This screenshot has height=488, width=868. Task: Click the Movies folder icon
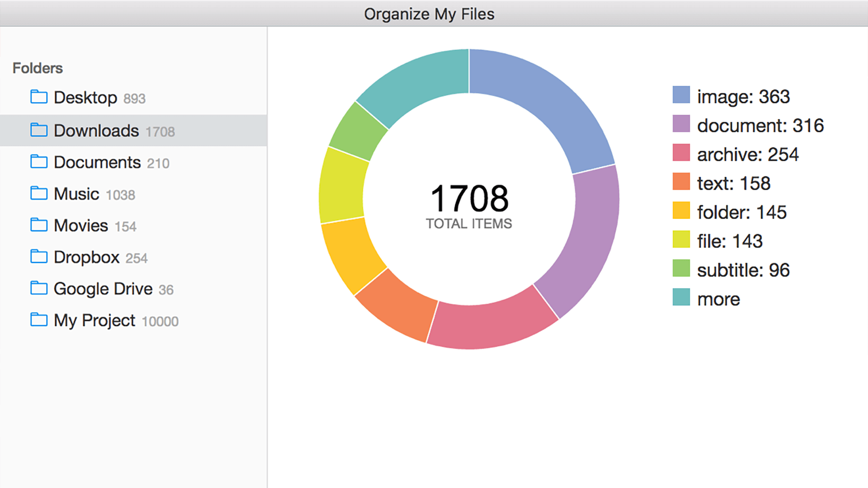pos(40,225)
